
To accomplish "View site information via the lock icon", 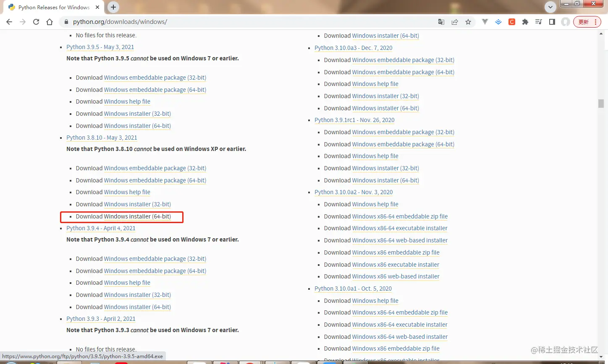I will point(66,22).
